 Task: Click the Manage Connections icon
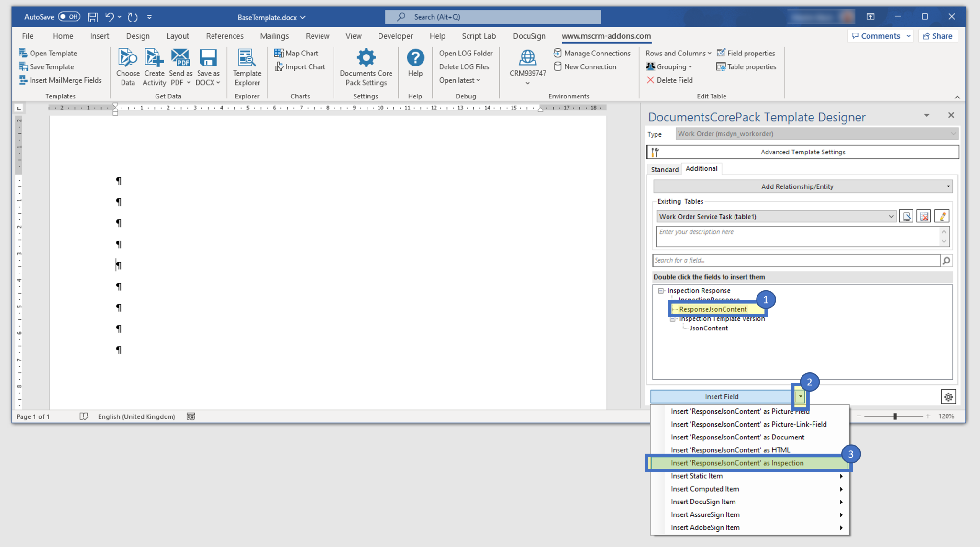(558, 53)
